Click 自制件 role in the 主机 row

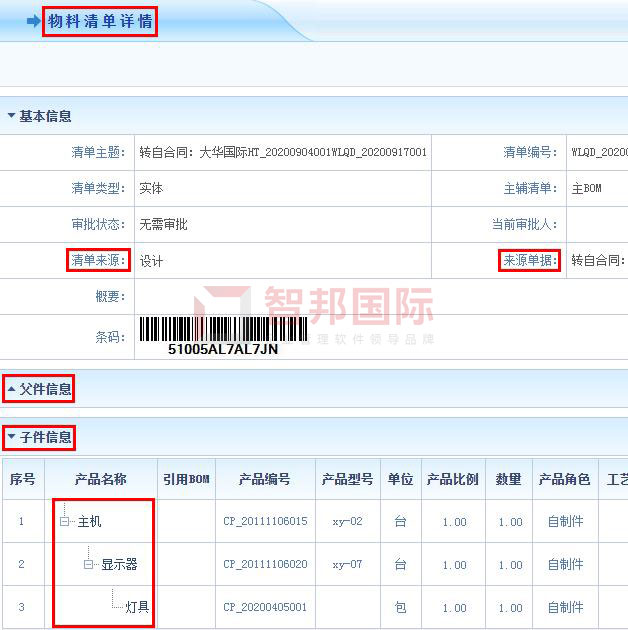(565, 522)
